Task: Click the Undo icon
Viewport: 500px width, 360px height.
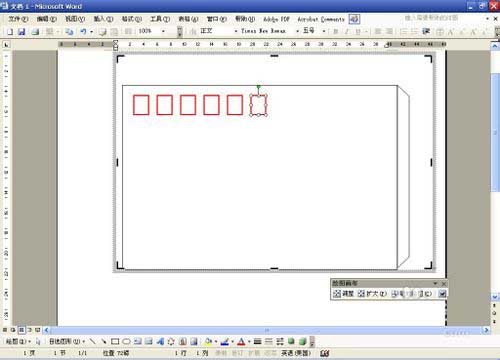Action: pyautogui.click(x=83, y=31)
